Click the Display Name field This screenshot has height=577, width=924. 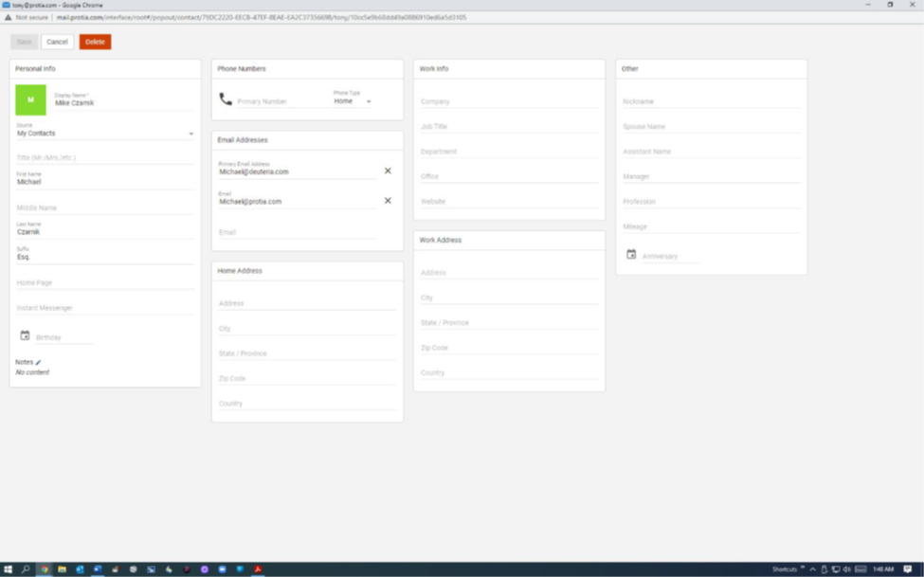pos(123,103)
